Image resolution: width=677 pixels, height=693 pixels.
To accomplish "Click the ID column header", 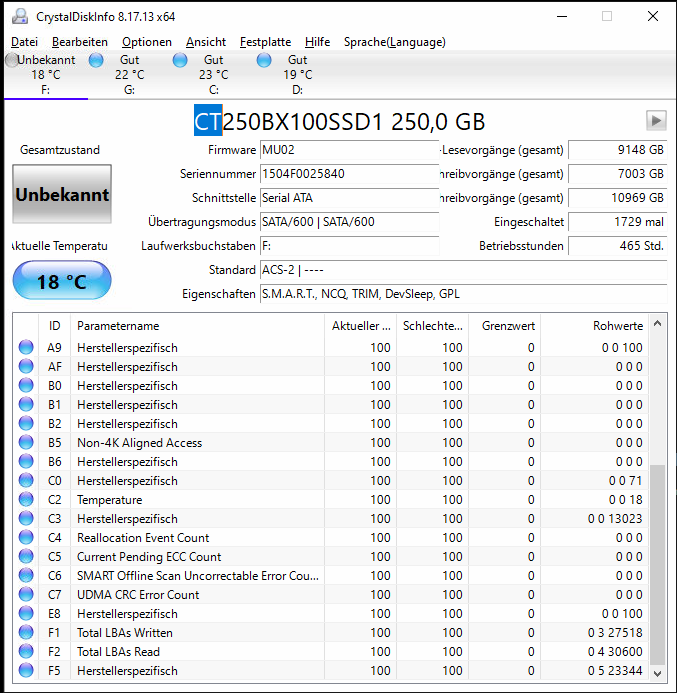I will (x=55, y=326).
